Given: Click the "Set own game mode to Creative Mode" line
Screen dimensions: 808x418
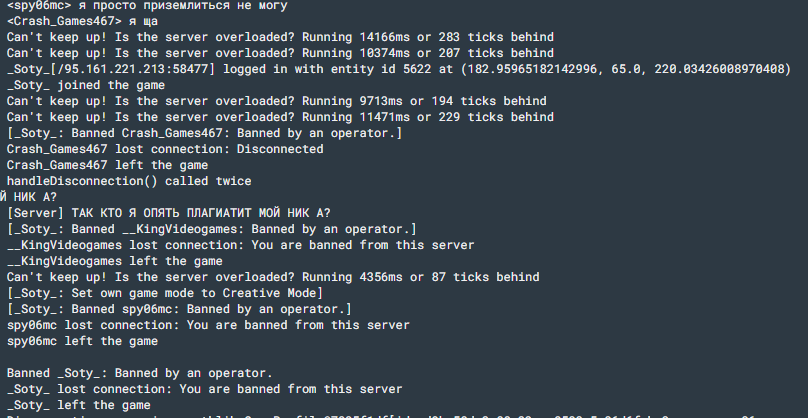Looking at the screenshot, I should tap(164, 293).
